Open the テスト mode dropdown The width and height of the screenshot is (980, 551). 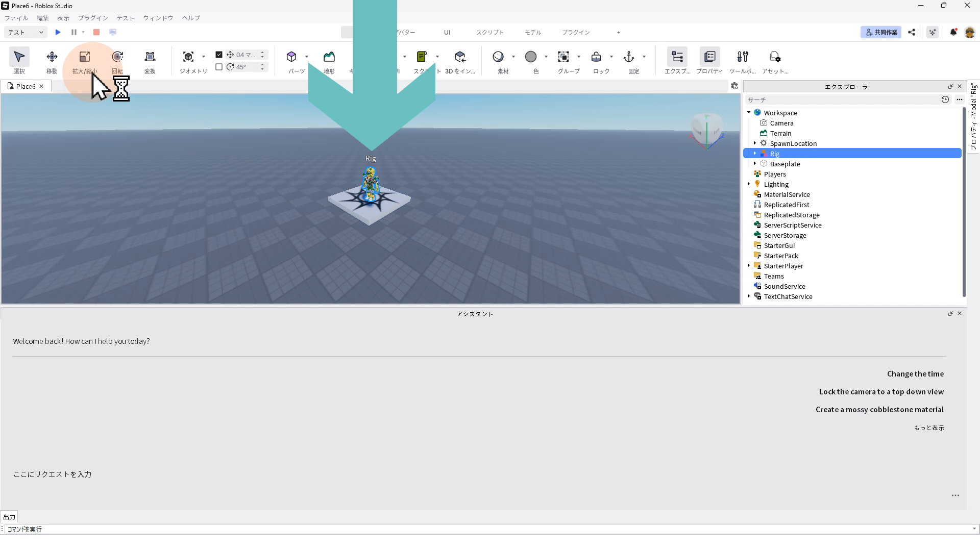(26, 32)
